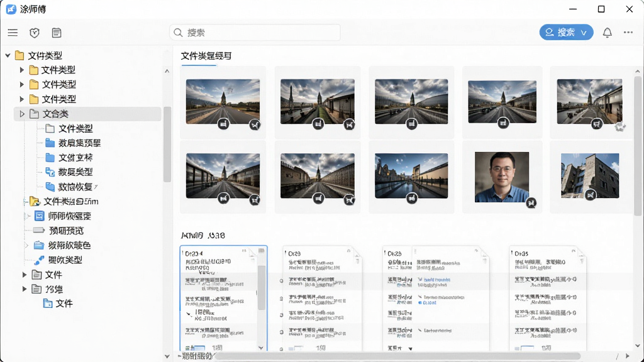Open the document card whose title ends in 35
This screenshot has height=362, width=644.
[548, 299]
